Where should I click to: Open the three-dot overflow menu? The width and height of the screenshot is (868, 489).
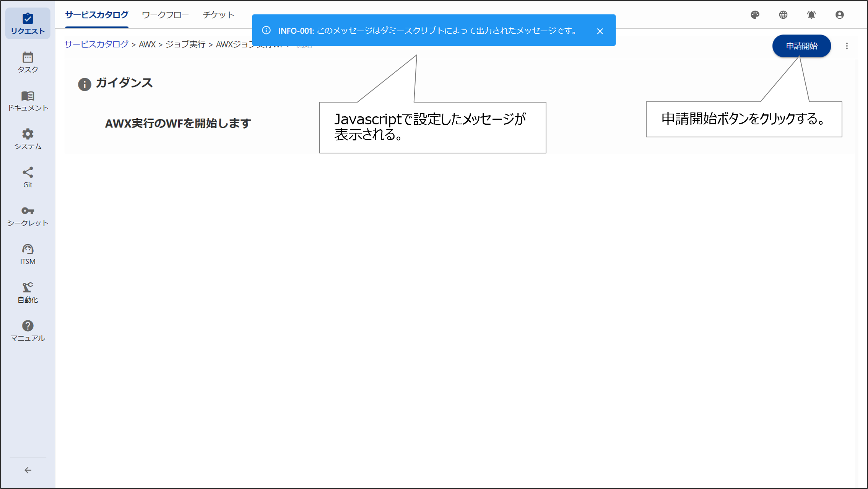(x=847, y=46)
